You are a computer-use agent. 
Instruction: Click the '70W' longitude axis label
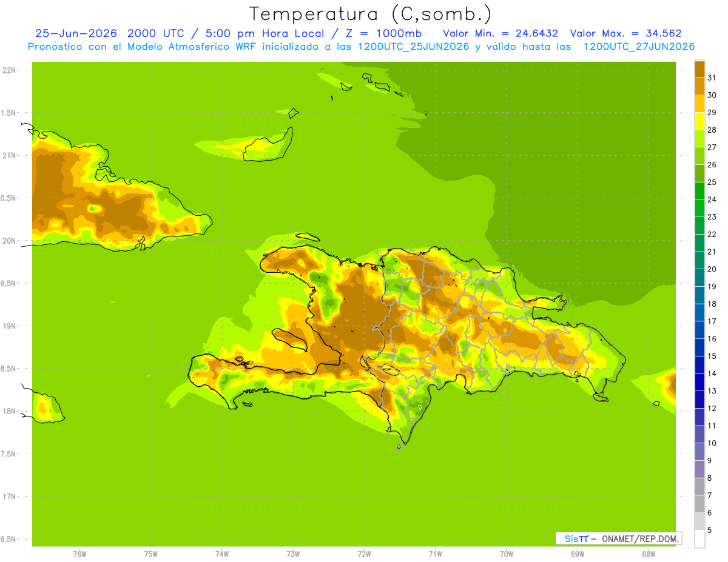pos(507,554)
